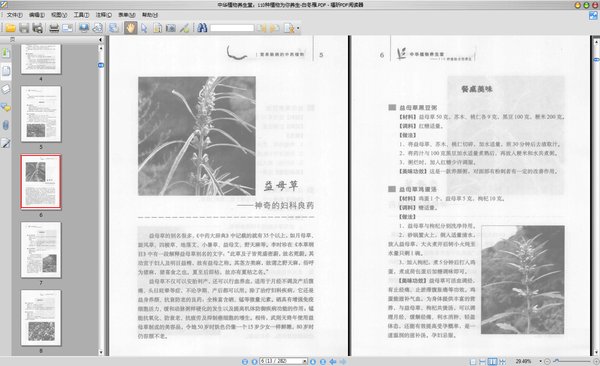
Task: Select the page 5 thumbnail
Action: [41, 114]
